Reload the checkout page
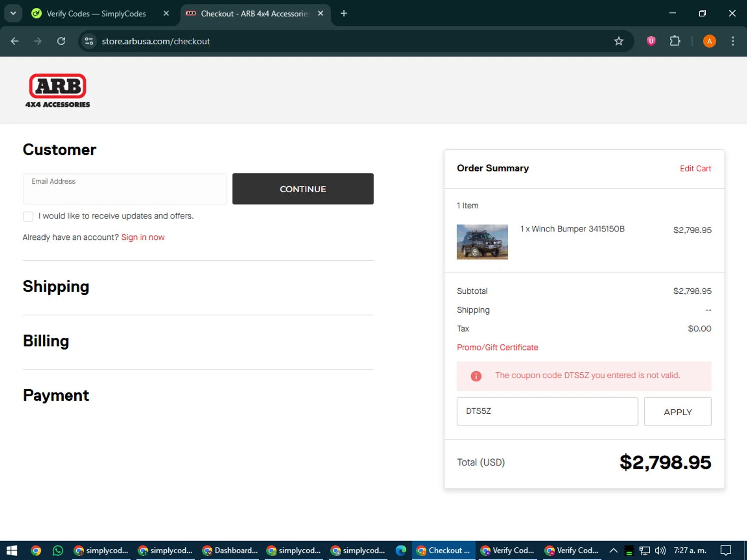 point(61,41)
